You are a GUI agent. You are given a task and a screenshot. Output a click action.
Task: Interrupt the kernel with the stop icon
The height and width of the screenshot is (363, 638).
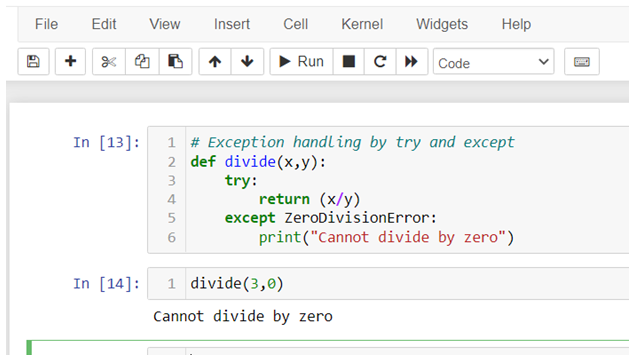point(349,61)
